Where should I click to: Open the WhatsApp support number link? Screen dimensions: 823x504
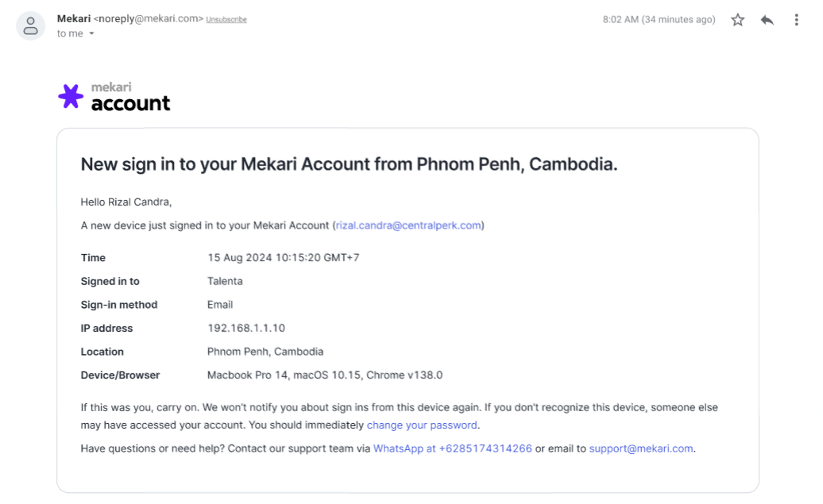click(x=452, y=448)
